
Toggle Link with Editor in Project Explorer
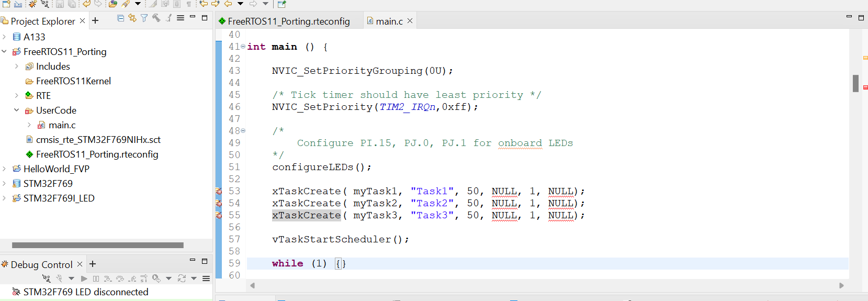click(x=132, y=18)
